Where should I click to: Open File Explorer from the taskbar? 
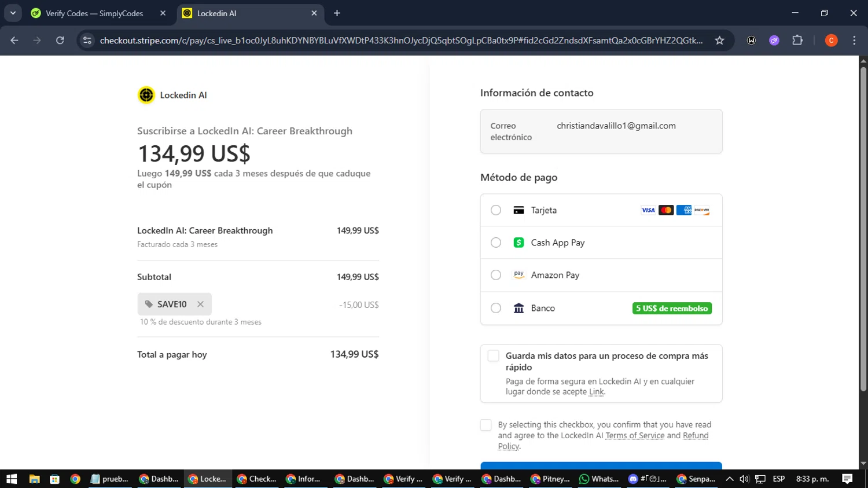click(x=34, y=479)
